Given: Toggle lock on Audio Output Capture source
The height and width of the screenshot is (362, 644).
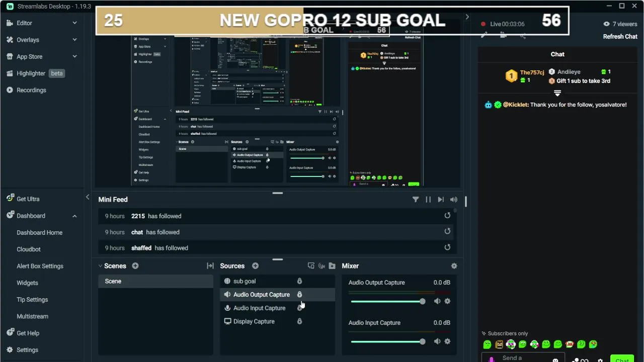Looking at the screenshot, I should (299, 295).
